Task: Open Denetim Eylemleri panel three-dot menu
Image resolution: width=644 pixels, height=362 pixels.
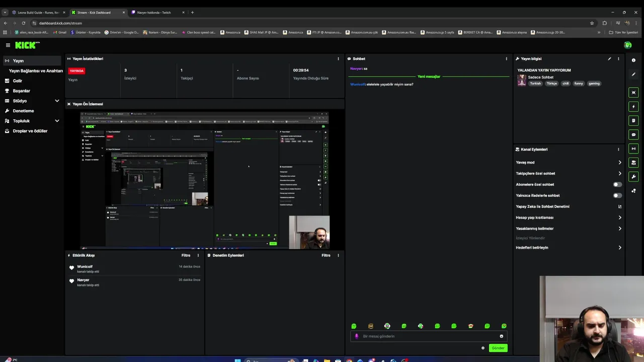Action: point(338,255)
